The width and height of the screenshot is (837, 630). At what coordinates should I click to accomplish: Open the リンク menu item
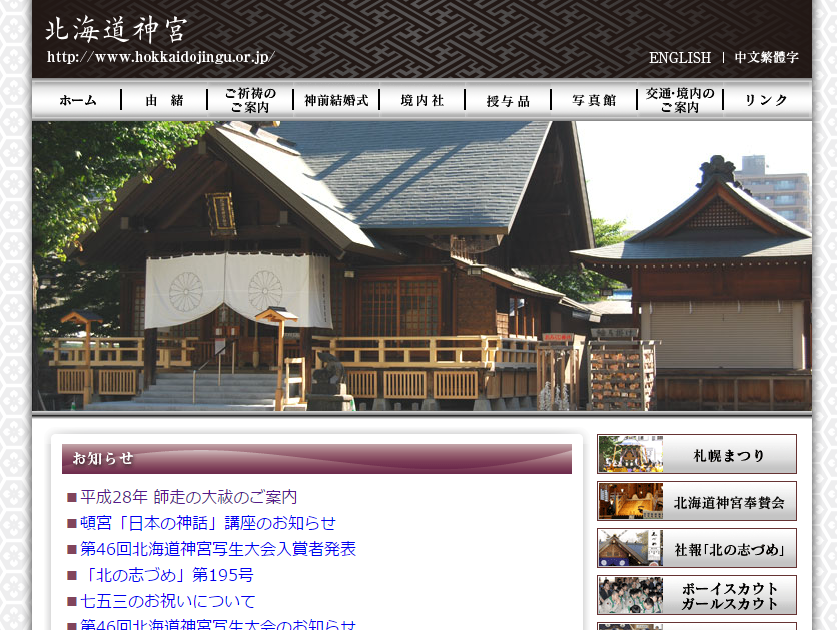767,100
